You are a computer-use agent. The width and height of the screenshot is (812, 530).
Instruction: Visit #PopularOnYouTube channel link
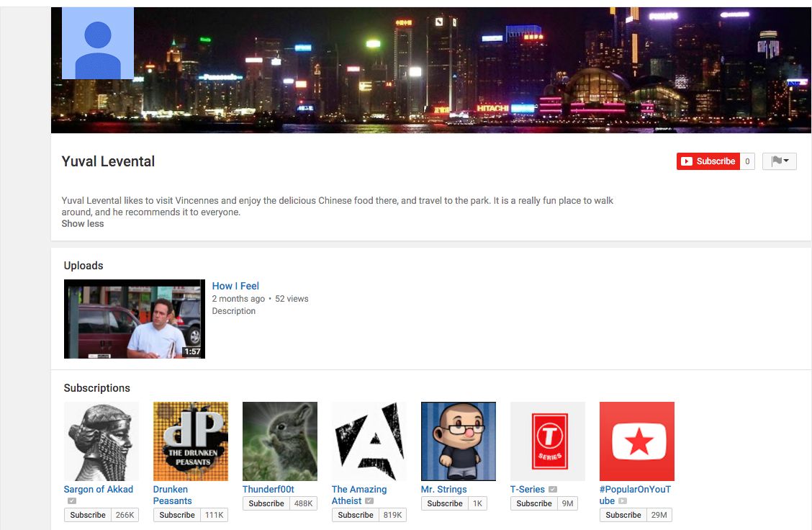click(635, 495)
